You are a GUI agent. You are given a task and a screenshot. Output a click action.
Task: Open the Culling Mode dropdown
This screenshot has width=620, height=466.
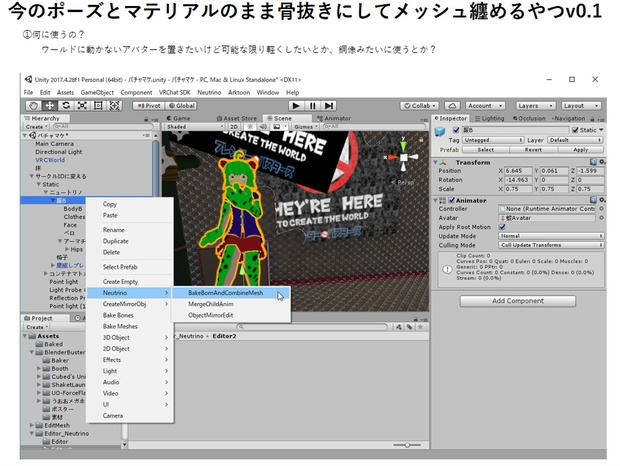551,245
